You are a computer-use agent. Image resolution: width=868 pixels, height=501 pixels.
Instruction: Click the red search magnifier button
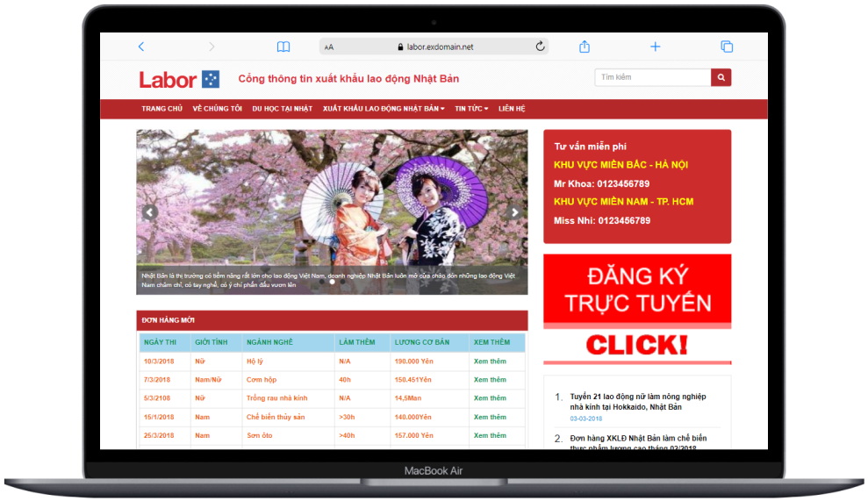pos(721,77)
